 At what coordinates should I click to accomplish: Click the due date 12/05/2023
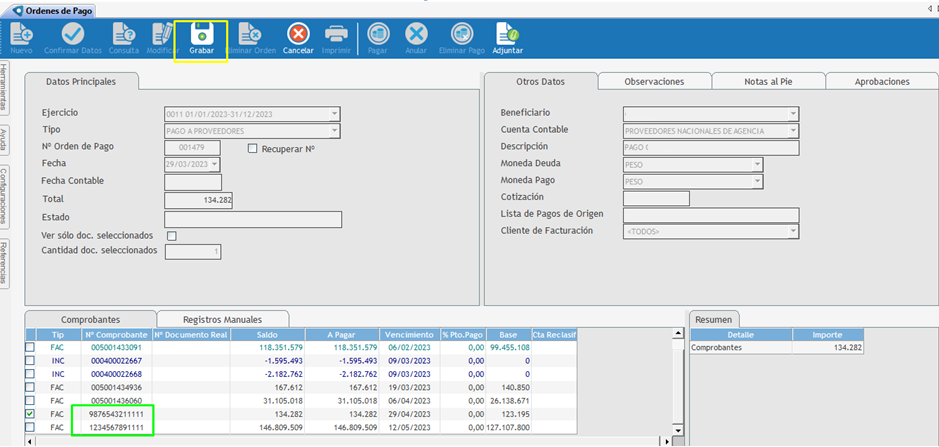(409, 428)
